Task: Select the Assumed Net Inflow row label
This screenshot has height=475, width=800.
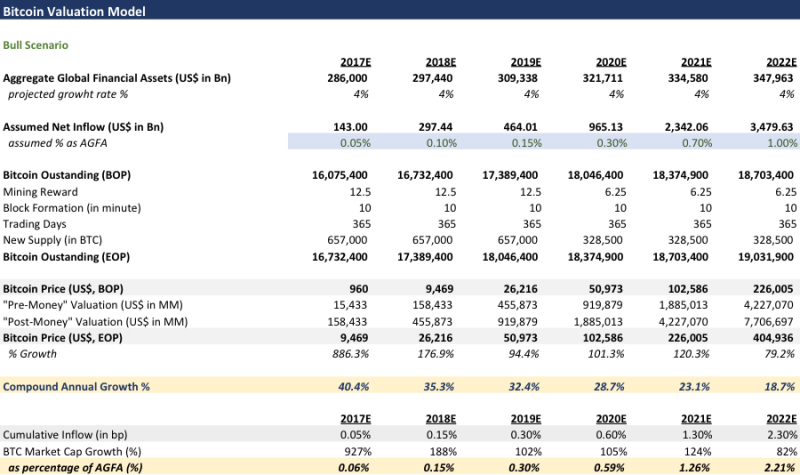Action: tap(83, 127)
